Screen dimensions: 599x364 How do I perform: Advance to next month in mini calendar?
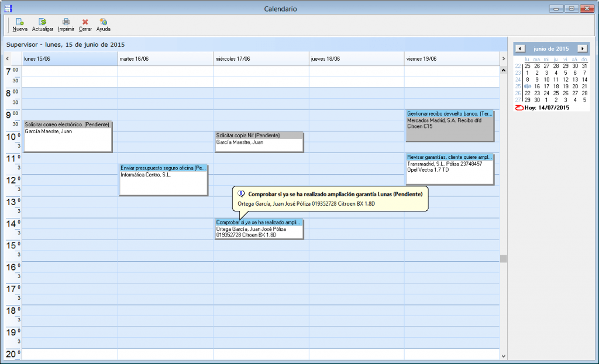582,48
